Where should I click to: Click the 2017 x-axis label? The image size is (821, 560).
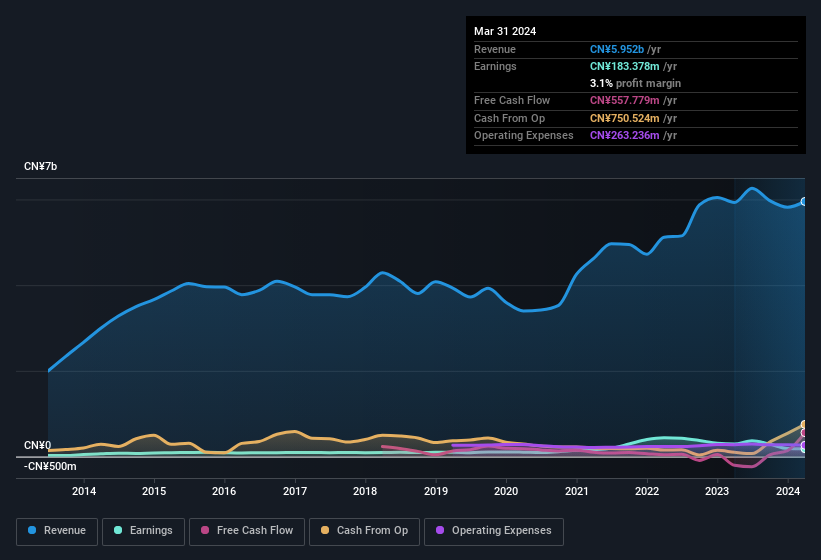(295, 491)
